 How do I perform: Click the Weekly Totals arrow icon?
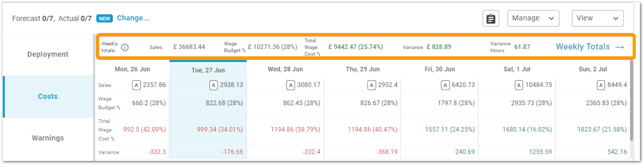(620, 47)
